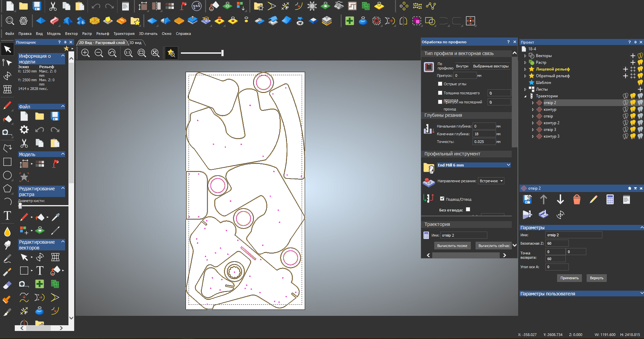Open the Траектория menu

(124, 34)
